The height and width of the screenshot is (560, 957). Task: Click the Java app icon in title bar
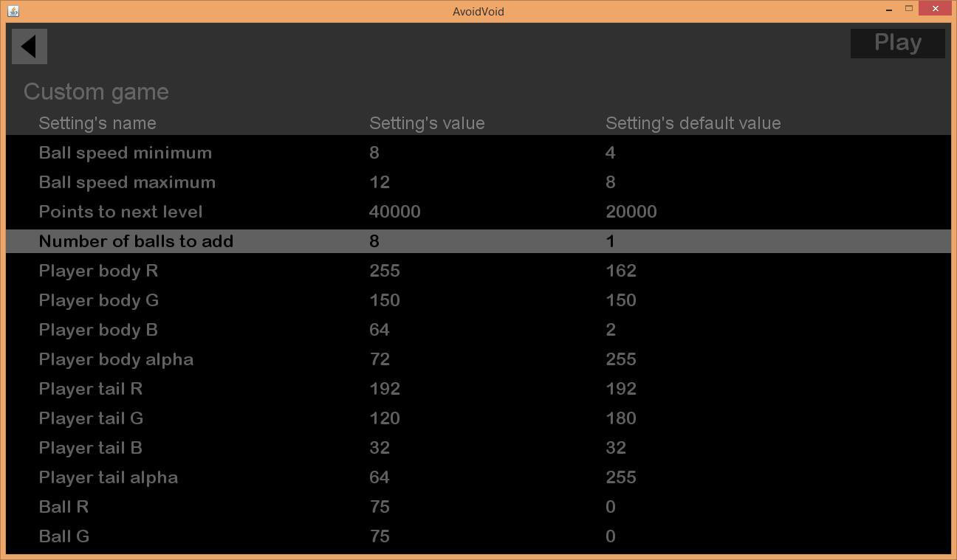pos(13,11)
